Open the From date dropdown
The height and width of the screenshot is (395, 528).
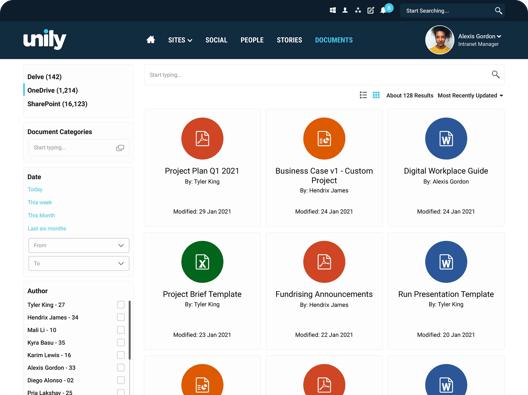(x=79, y=245)
